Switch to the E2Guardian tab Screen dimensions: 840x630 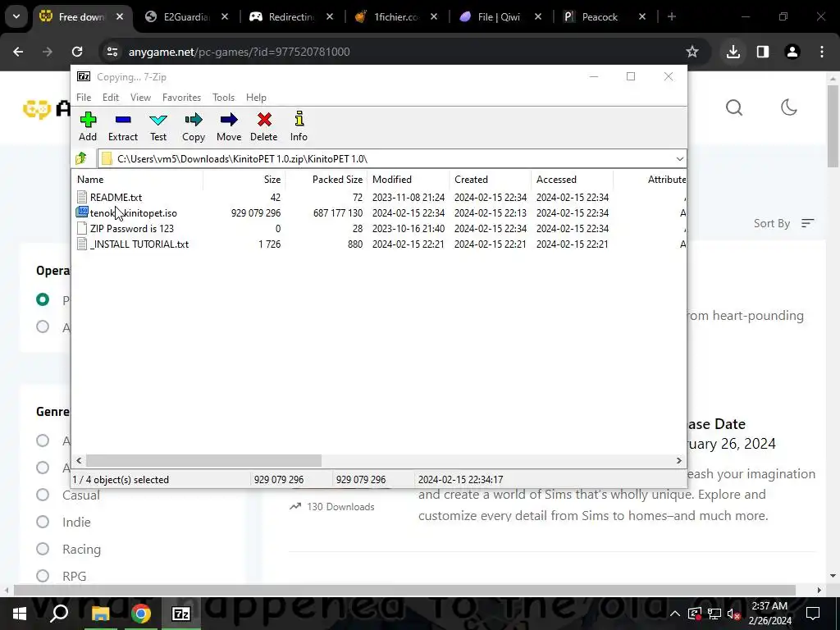point(186,16)
